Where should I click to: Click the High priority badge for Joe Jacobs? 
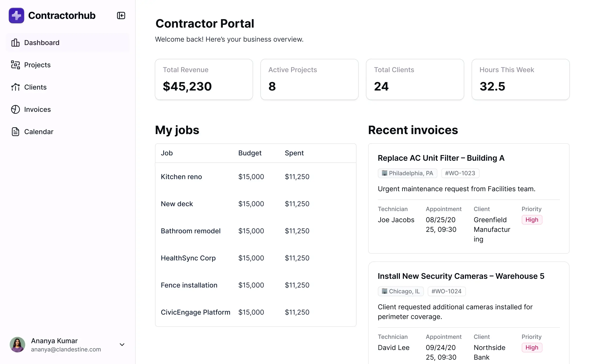(x=532, y=220)
